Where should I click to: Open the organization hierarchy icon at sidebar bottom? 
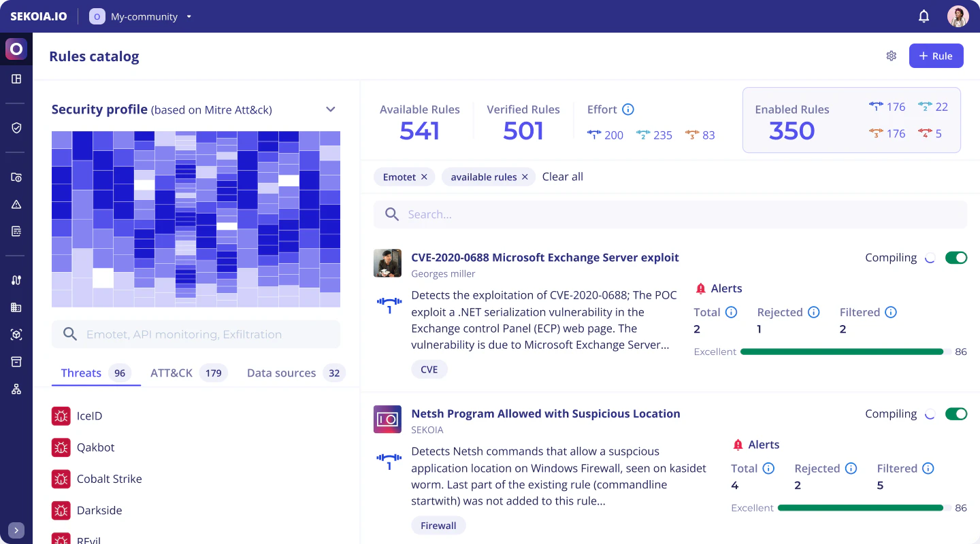(x=16, y=388)
